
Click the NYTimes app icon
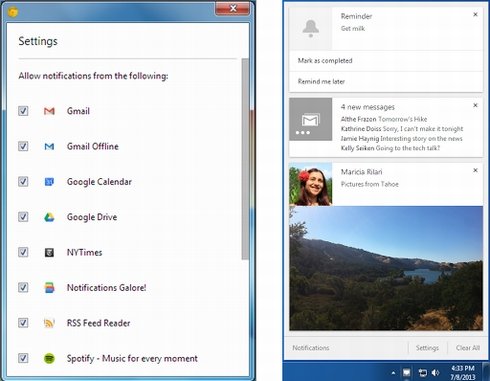tap(49, 252)
